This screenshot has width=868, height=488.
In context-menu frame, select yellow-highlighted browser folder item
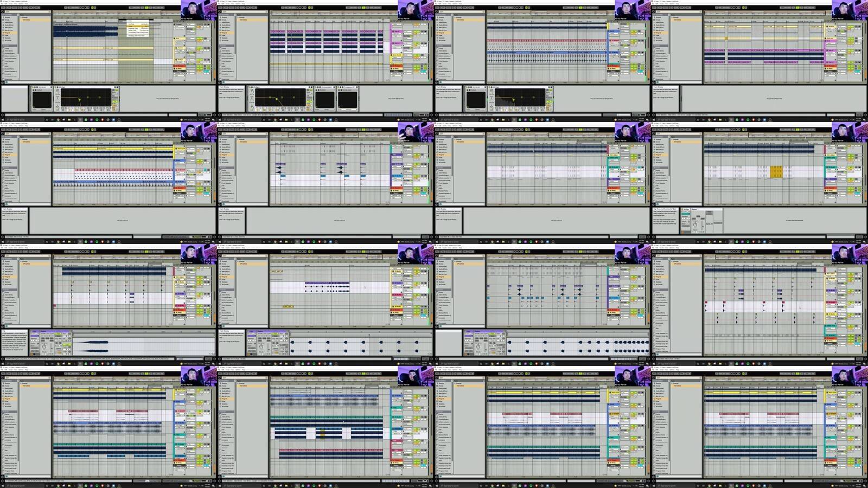click(x=35, y=20)
